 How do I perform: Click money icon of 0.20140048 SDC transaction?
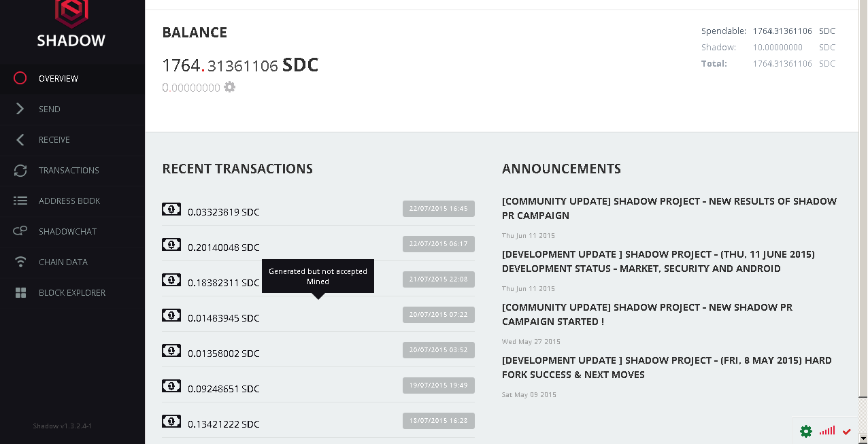171,244
